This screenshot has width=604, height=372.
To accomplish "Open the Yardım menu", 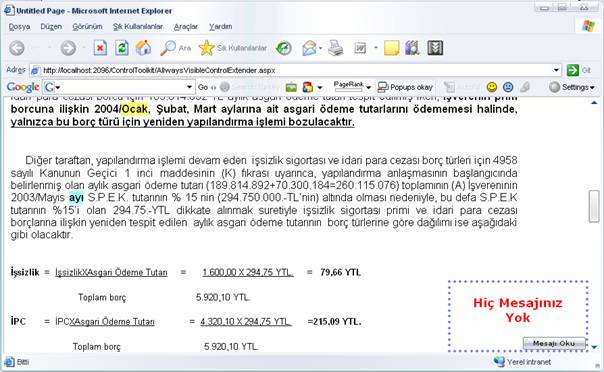I will (x=221, y=27).
